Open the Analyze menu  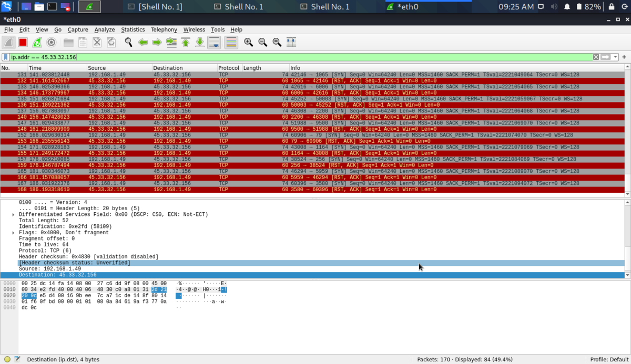[105, 29]
